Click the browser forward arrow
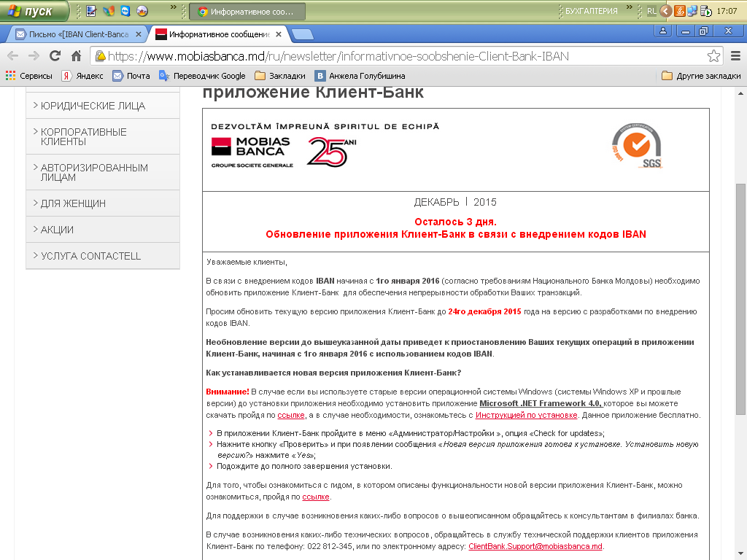The height and width of the screenshot is (560, 747). pos(34,56)
